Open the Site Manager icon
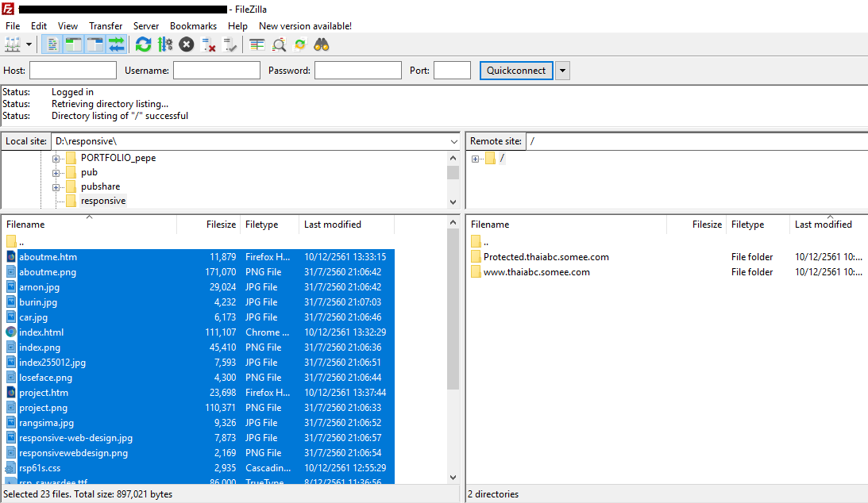868x503 pixels. 13,44
